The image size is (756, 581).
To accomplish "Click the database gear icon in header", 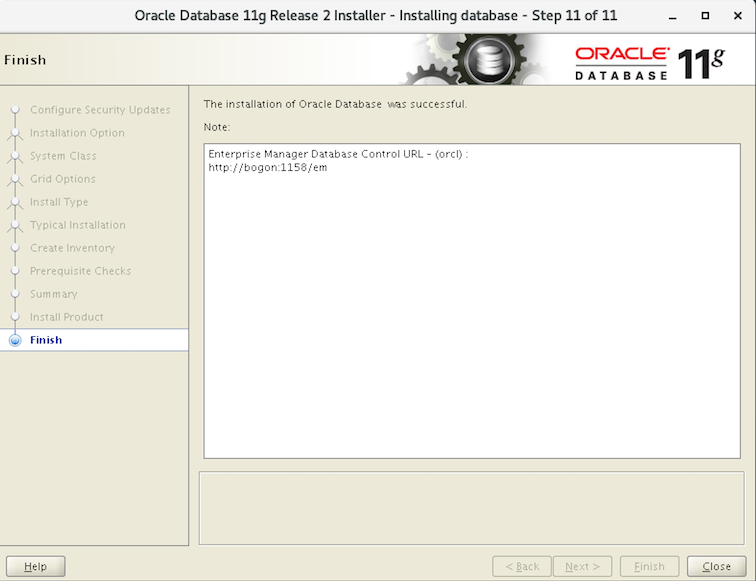I will click(x=489, y=60).
